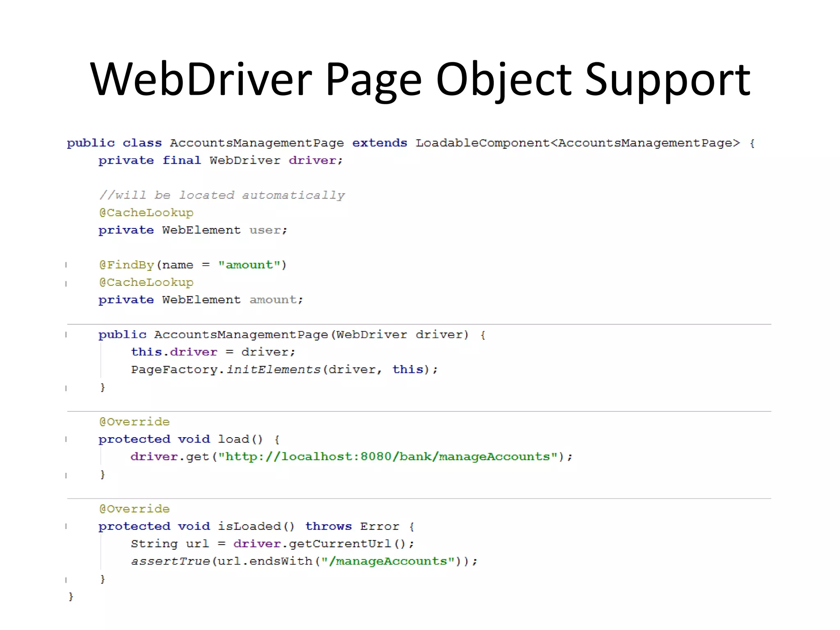The width and height of the screenshot is (840, 630).
Task: Click the 'PageFactory.initElements(driver, this);' line
Action: [x=284, y=370]
